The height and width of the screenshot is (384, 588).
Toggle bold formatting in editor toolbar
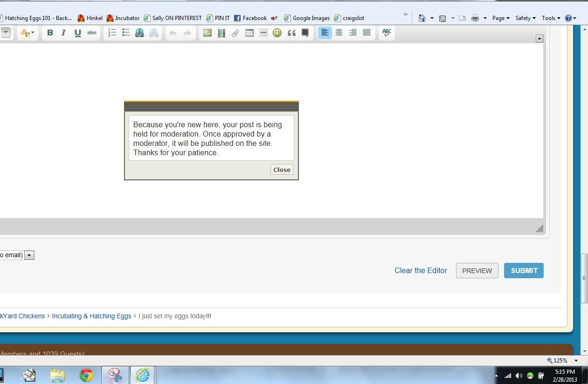click(x=50, y=33)
